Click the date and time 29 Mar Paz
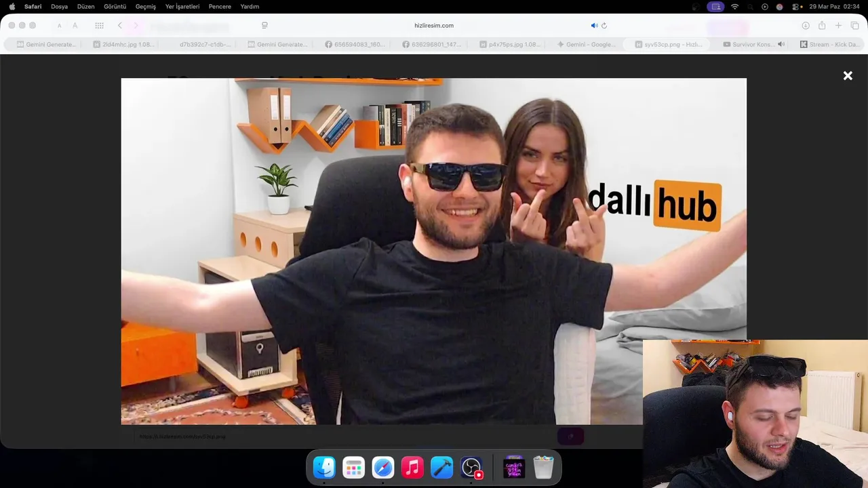Image resolution: width=868 pixels, height=488 pixels. (835, 7)
